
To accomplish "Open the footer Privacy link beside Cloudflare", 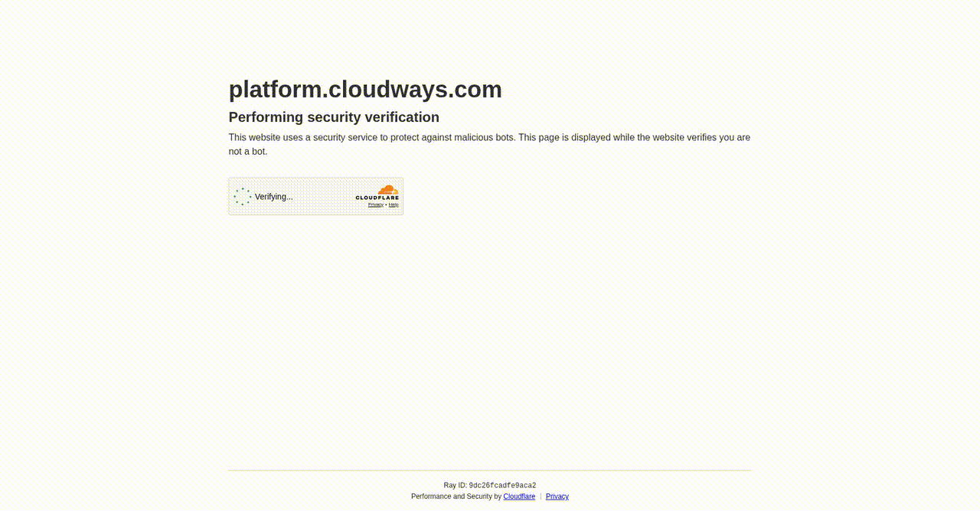I will tap(557, 496).
